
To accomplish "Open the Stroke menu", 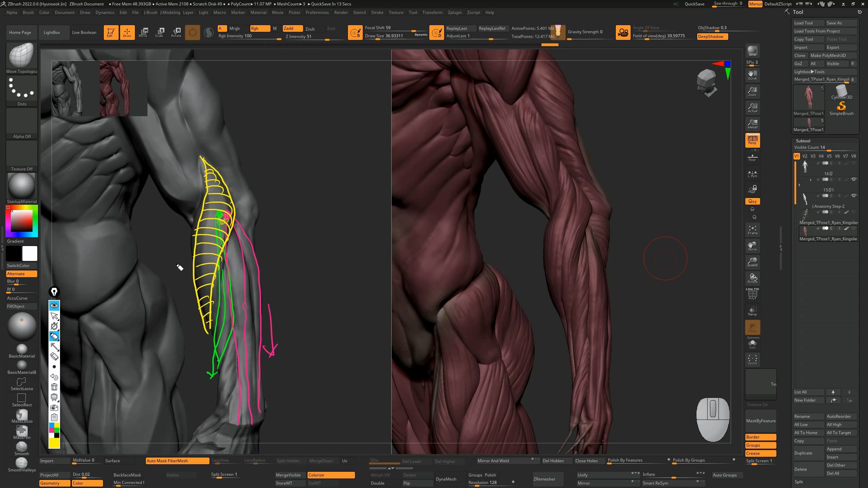I will tap(377, 13).
